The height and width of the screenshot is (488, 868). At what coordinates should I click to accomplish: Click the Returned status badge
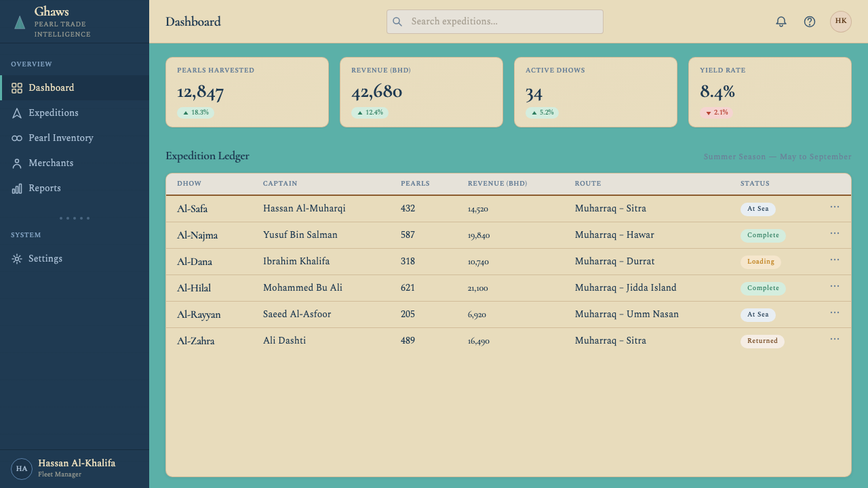[762, 342]
